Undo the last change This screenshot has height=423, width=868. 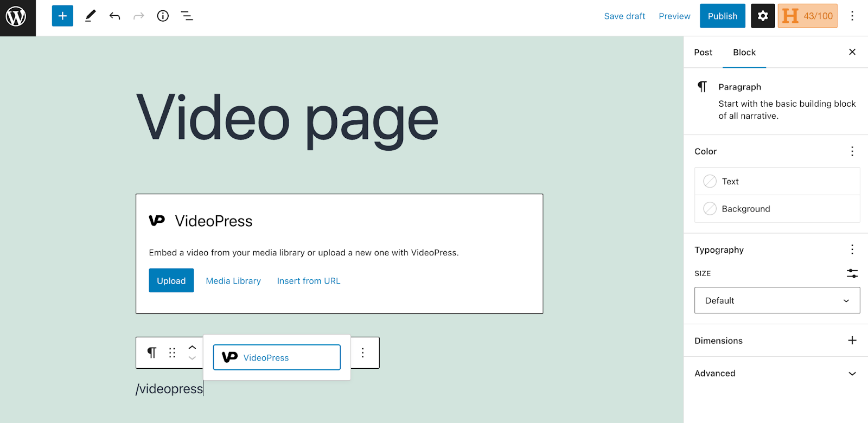click(x=114, y=16)
